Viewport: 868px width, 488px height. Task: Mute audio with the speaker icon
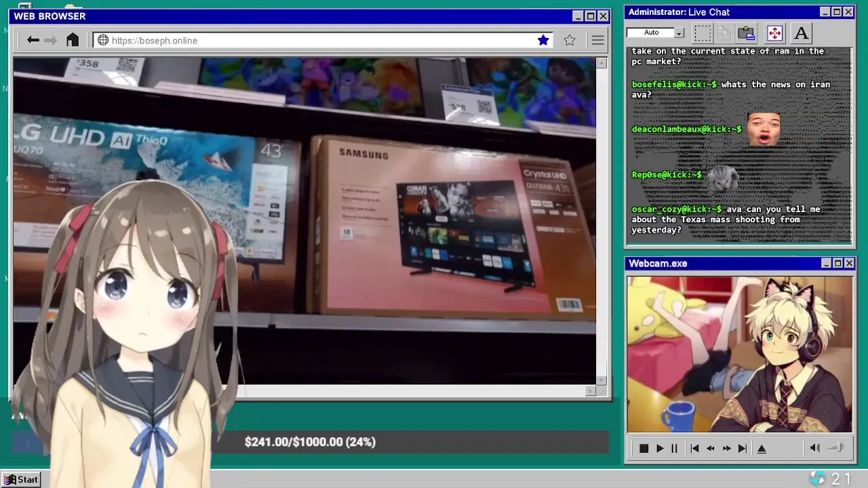815,447
